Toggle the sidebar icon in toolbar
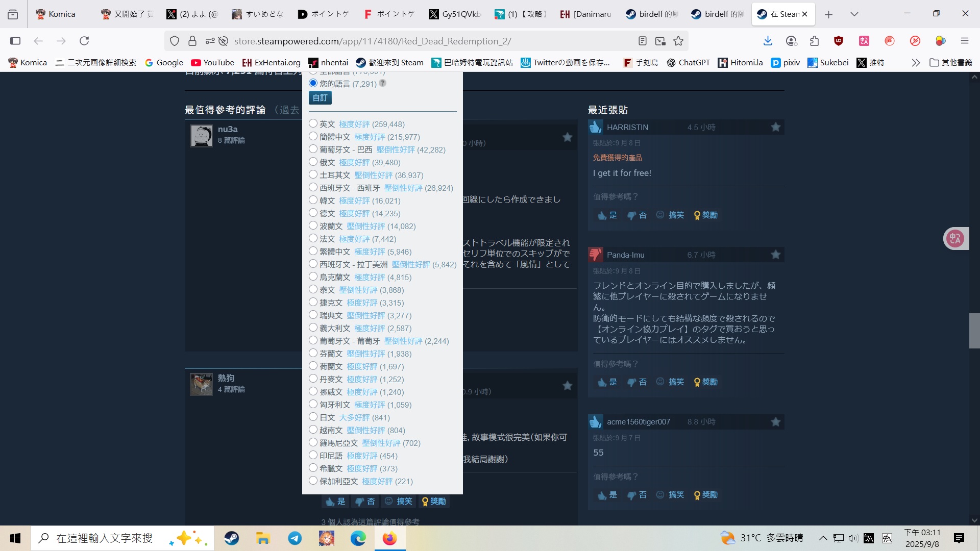The height and width of the screenshot is (551, 980). (x=15, y=41)
